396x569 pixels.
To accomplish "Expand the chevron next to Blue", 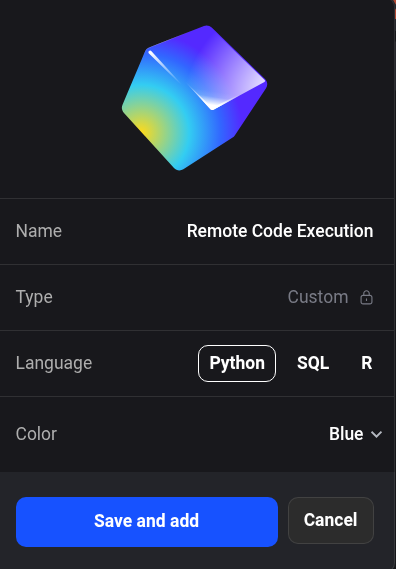I will [376, 434].
